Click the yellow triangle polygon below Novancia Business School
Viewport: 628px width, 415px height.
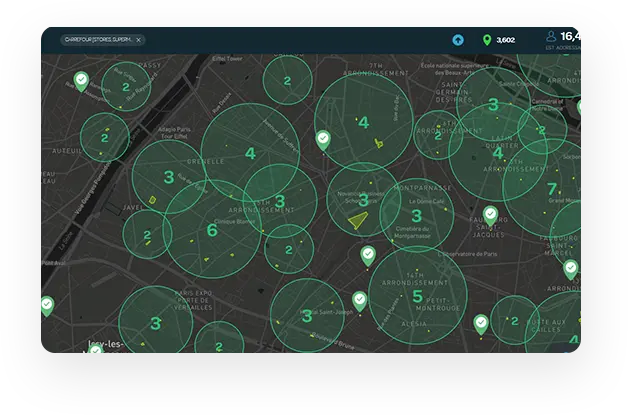(358, 220)
